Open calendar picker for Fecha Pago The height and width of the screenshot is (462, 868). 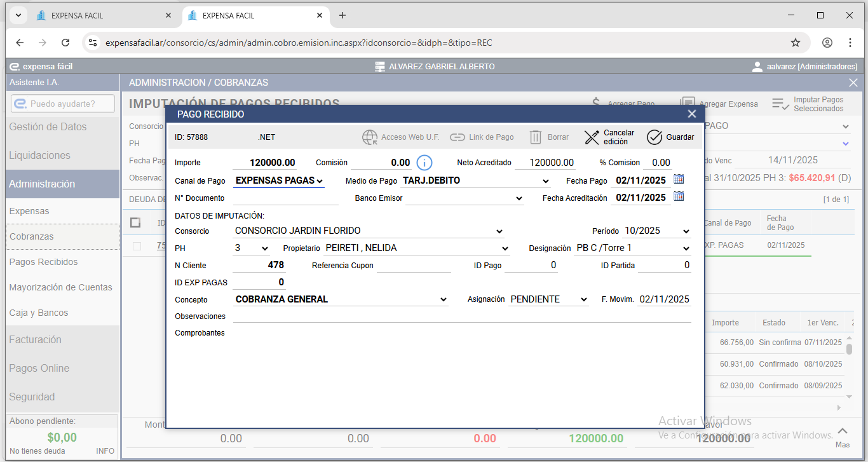(x=679, y=180)
